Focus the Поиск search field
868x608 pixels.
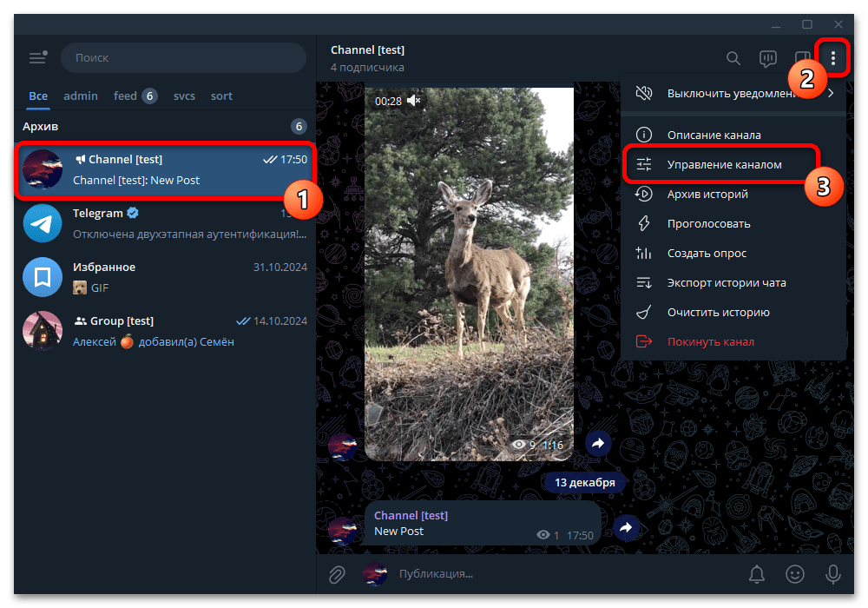point(183,57)
